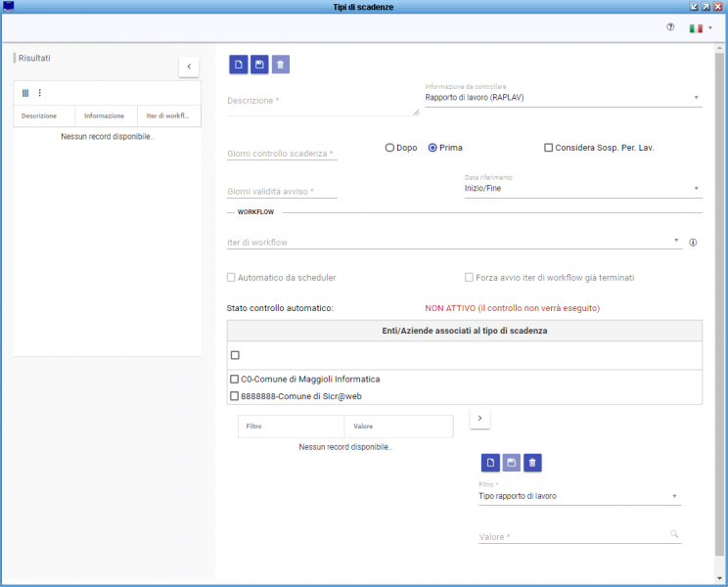The image size is (728, 587).
Task: Click the delete trash icon in top toolbar
Action: point(281,65)
